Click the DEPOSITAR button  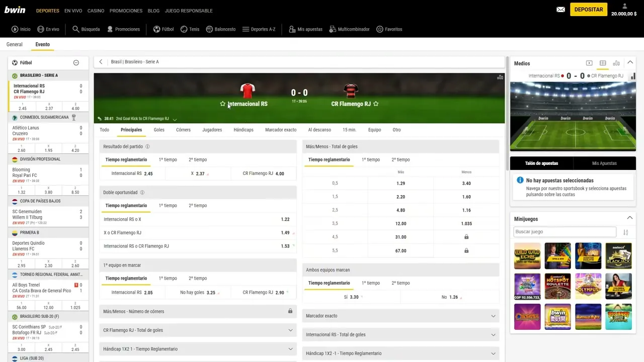click(589, 10)
